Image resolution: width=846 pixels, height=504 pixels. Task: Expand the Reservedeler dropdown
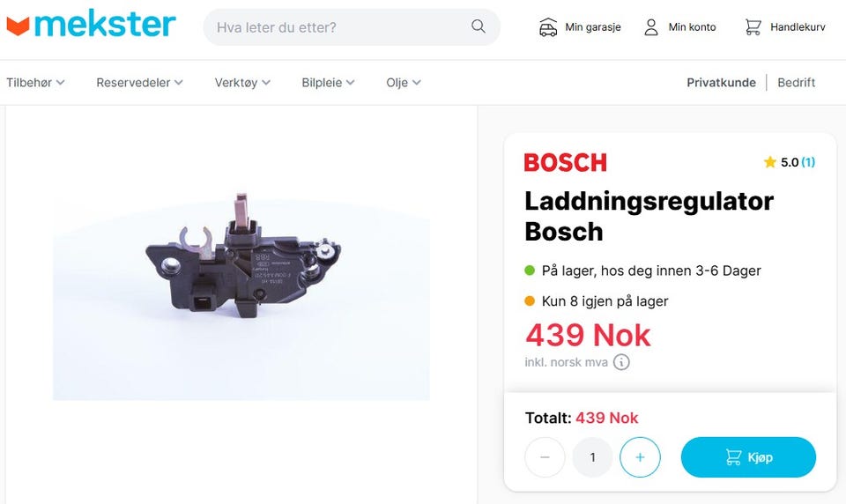pos(139,83)
